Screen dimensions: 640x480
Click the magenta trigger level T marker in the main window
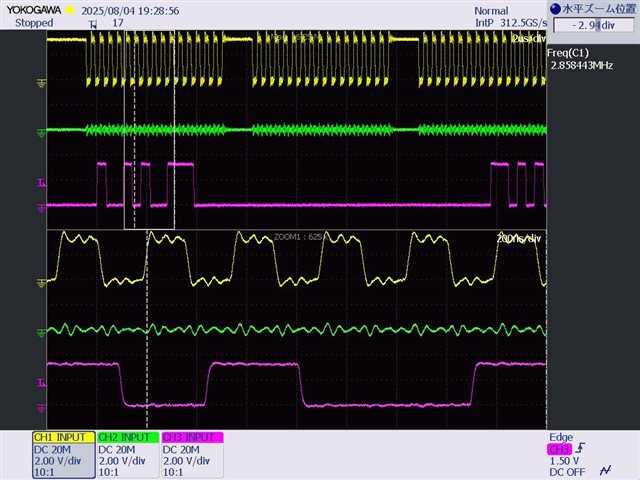(x=41, y=183)
